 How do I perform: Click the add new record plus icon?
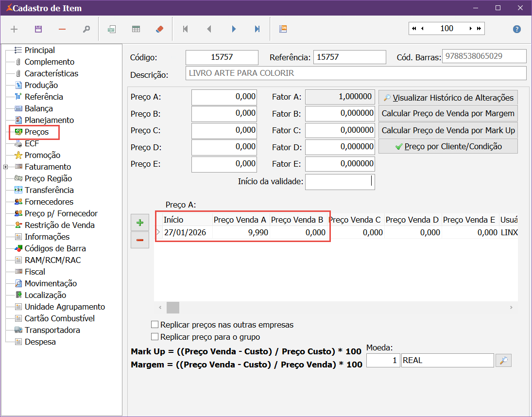point(14,29)
